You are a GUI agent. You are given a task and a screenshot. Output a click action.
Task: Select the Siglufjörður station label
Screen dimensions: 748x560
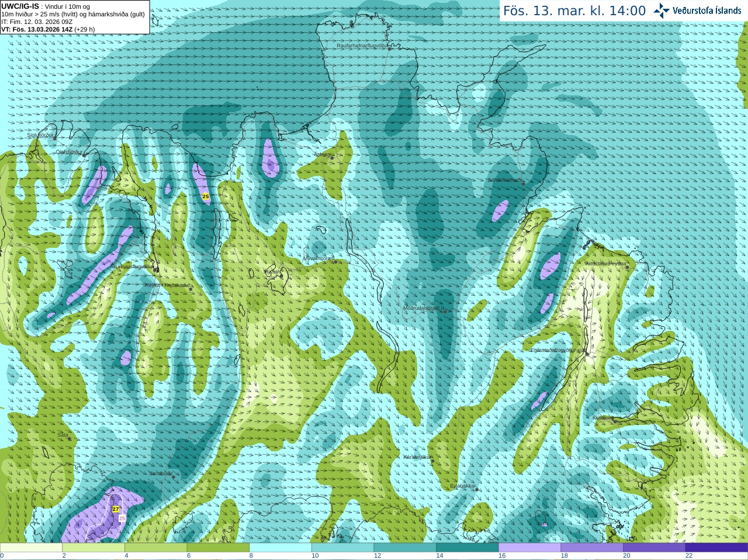[x=40, y=135]
